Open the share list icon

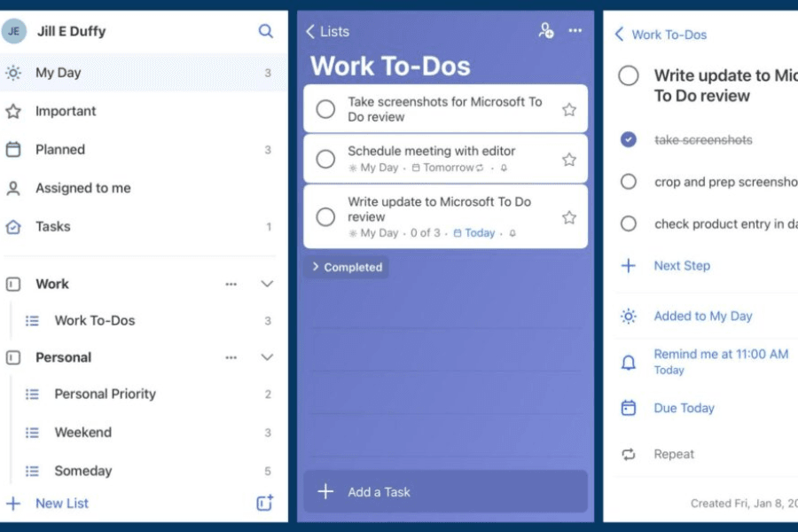pos(546,31)
